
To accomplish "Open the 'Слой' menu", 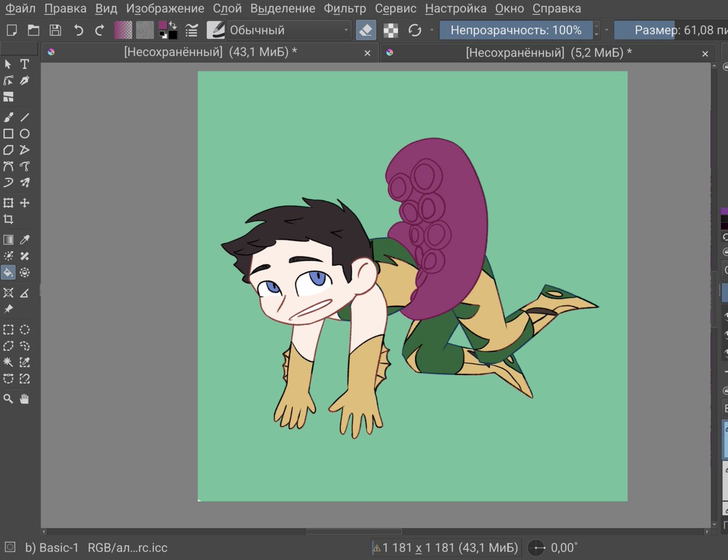I will (227, 8).
